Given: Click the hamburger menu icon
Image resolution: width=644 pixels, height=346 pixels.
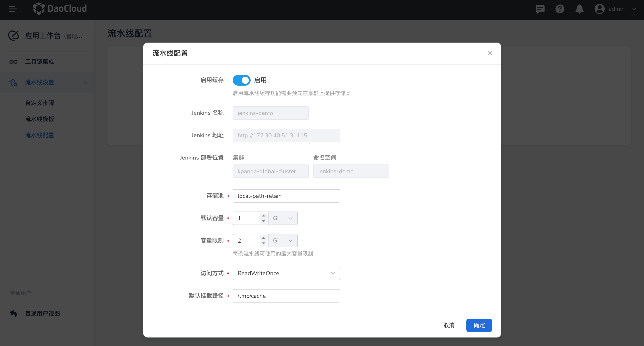Looking at the screenshot, I should point(13,9).
